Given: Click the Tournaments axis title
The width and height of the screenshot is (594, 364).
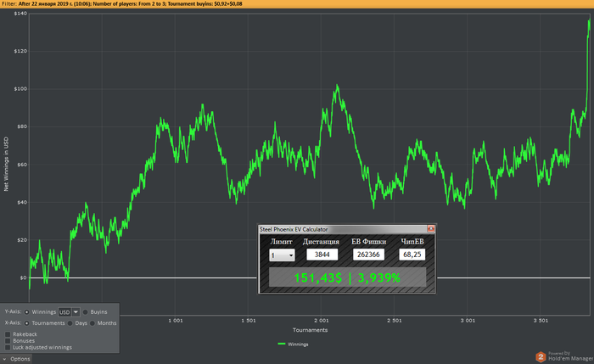Looking at the screenshot, I should [310, 330].
